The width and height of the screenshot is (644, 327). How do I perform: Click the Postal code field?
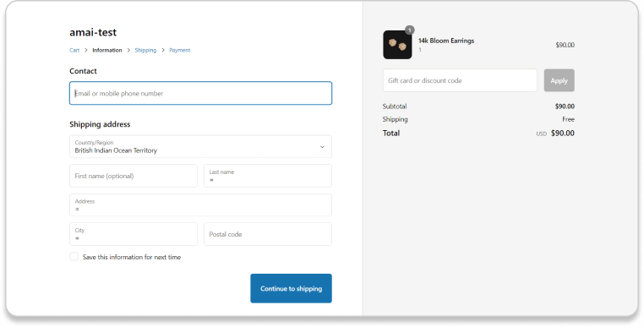click(x=268, y=234)
